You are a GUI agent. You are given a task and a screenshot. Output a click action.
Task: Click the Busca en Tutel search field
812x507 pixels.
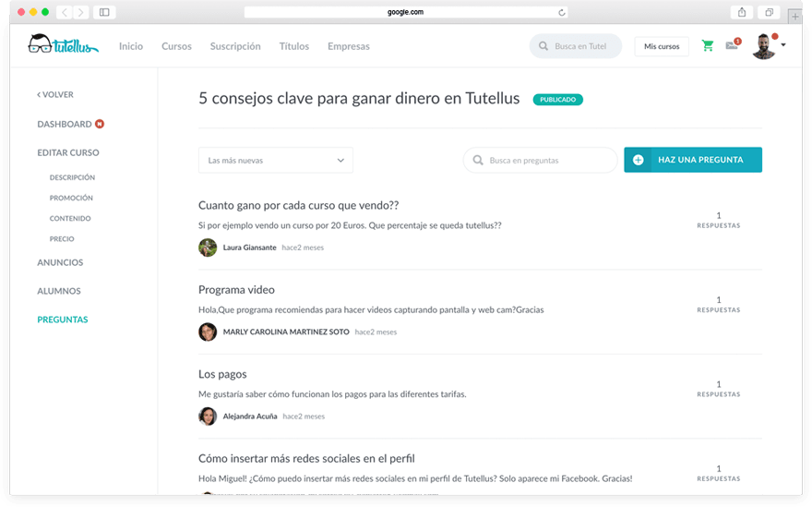tap(576, 46)
